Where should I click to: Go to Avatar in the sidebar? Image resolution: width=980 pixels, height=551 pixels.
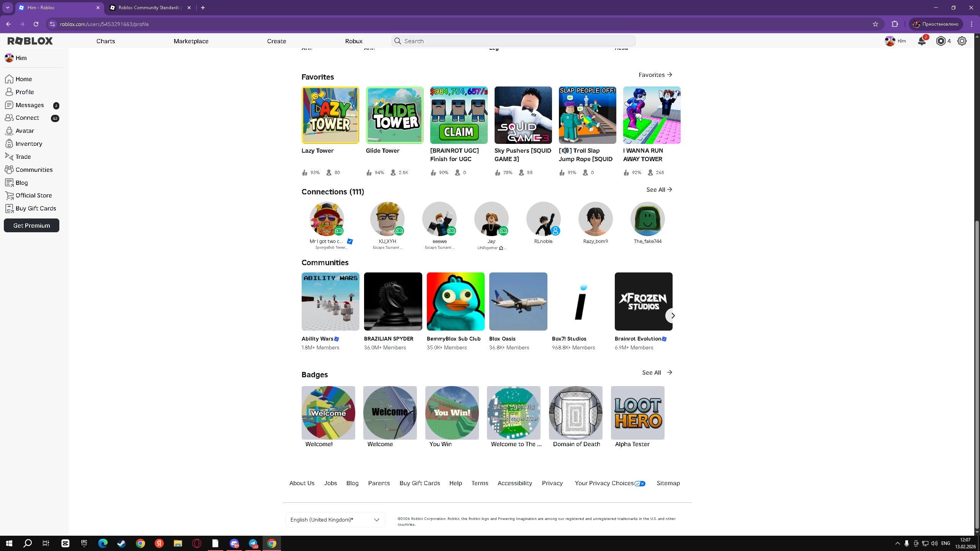(20, 131)
